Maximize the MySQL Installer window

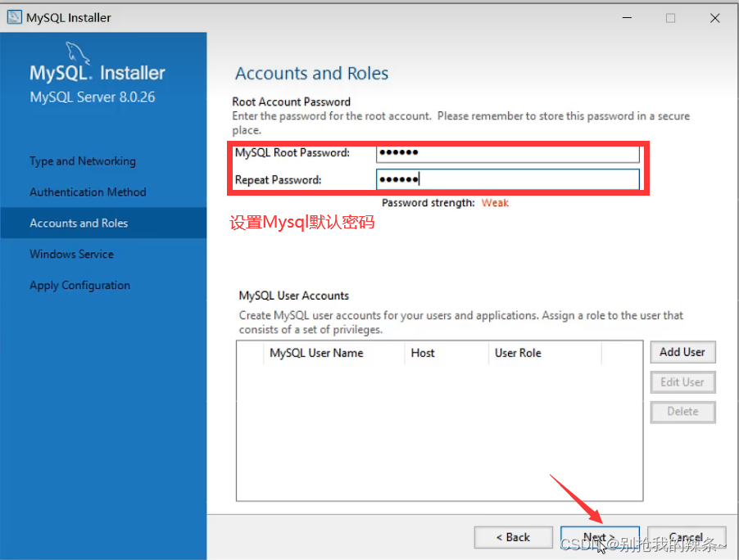coord(670,18)
